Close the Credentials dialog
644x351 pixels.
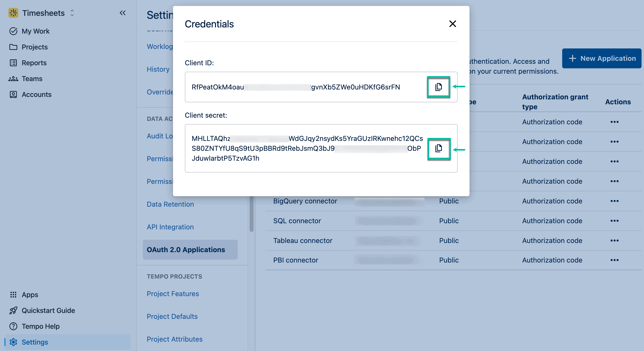[453, 24]
